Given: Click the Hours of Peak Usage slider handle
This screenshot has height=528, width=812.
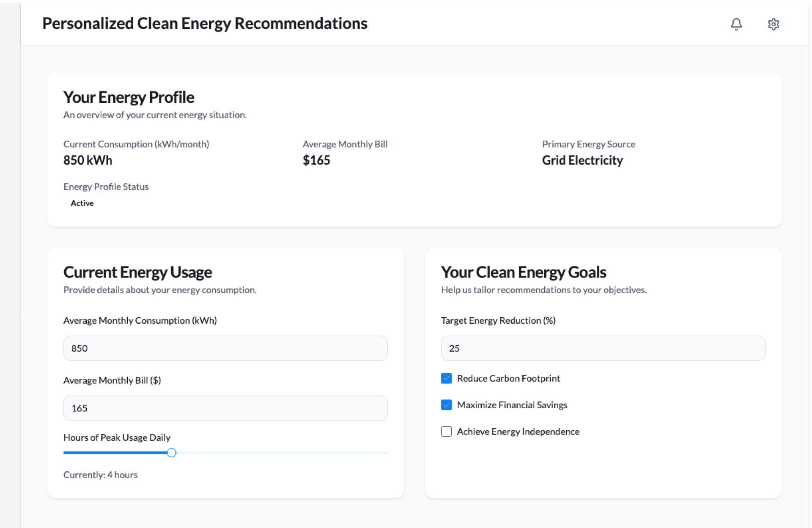Looking at the screenshot, I should click(171, 453).
